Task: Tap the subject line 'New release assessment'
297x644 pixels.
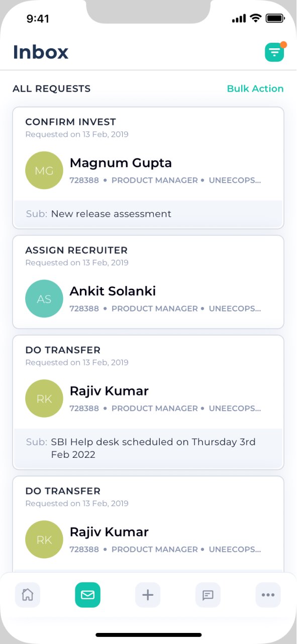Action: pos(111,213)
